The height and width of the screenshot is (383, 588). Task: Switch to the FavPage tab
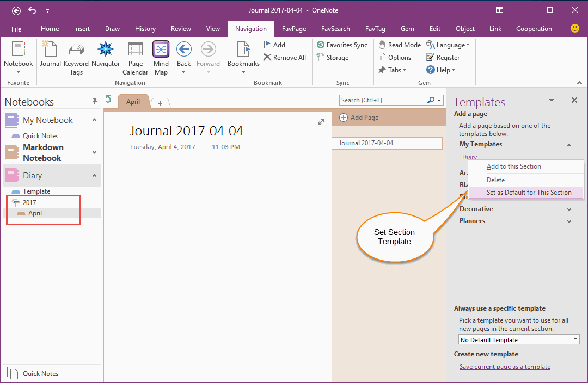click(x=294, y=29)
